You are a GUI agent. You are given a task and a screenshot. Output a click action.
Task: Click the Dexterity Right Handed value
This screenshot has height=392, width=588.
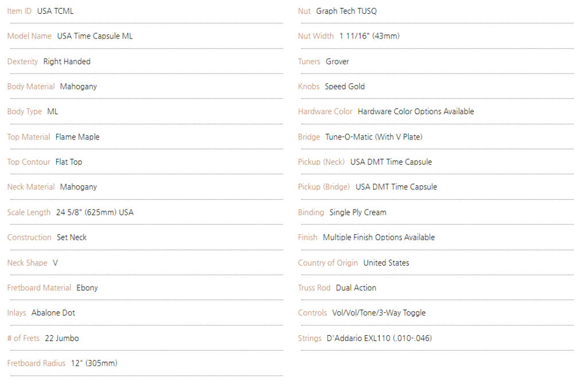pyautogui.click(x=67, y=61)
